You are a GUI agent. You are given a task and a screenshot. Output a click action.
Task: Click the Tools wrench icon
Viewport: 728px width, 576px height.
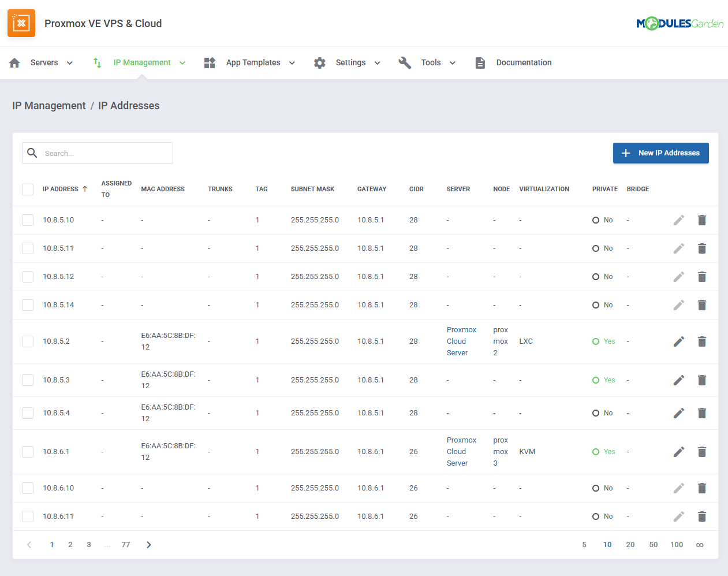[x=405, y=63]
